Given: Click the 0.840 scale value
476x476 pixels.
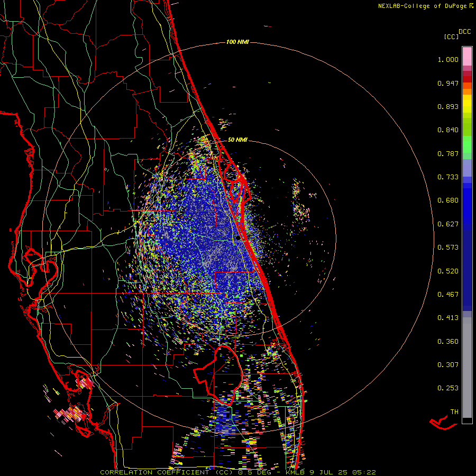Looking at the screenshot, I should (448, 130).
